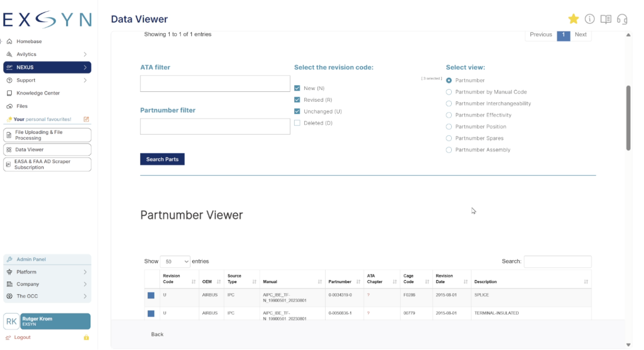Expand the NEXUS menu chevron
Screen dimensions: 644x350
click(85, 67)
